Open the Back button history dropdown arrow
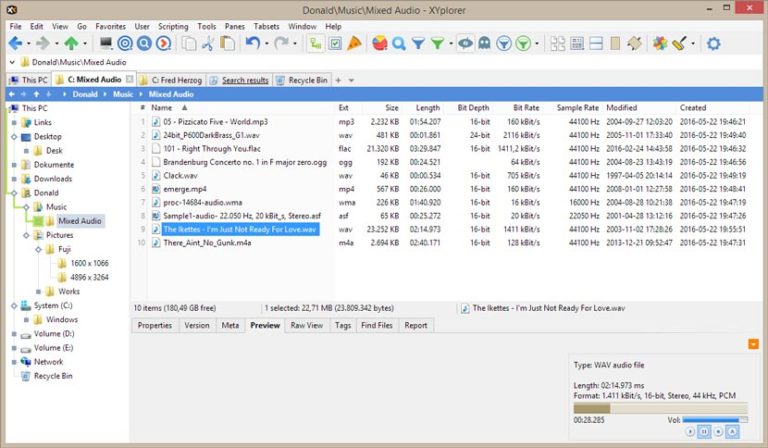 pos(28,44)
